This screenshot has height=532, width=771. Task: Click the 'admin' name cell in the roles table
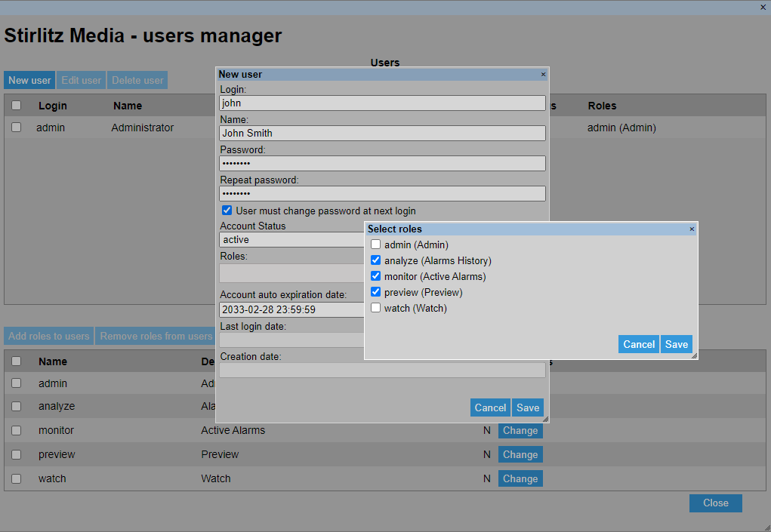tap(53, 383)
